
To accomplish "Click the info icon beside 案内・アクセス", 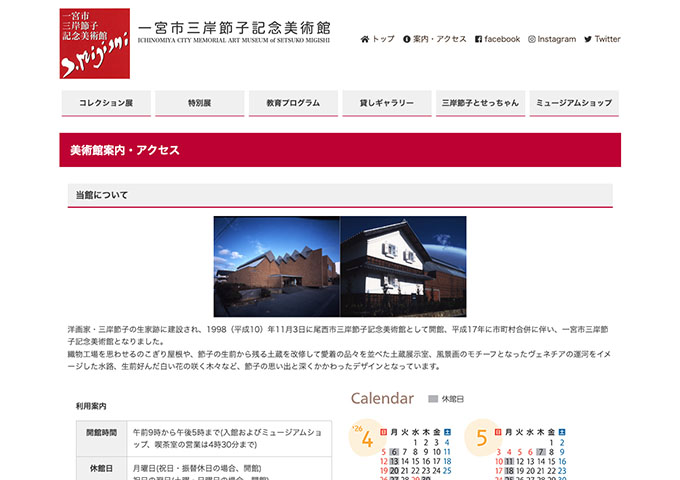I will click(406, 39).
